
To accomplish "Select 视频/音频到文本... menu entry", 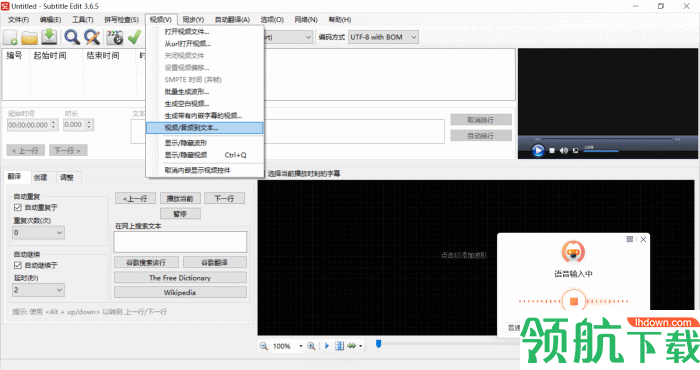I will [204, 128].
